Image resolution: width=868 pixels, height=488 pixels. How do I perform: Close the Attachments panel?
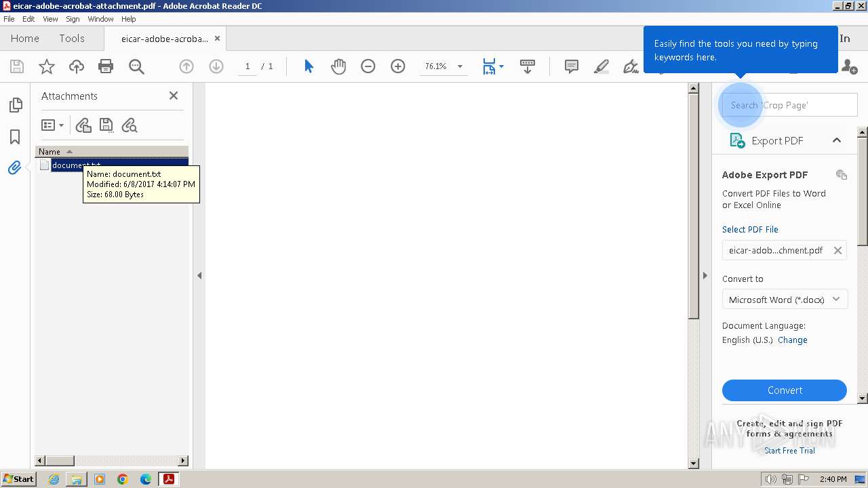[x=174, y=96]
